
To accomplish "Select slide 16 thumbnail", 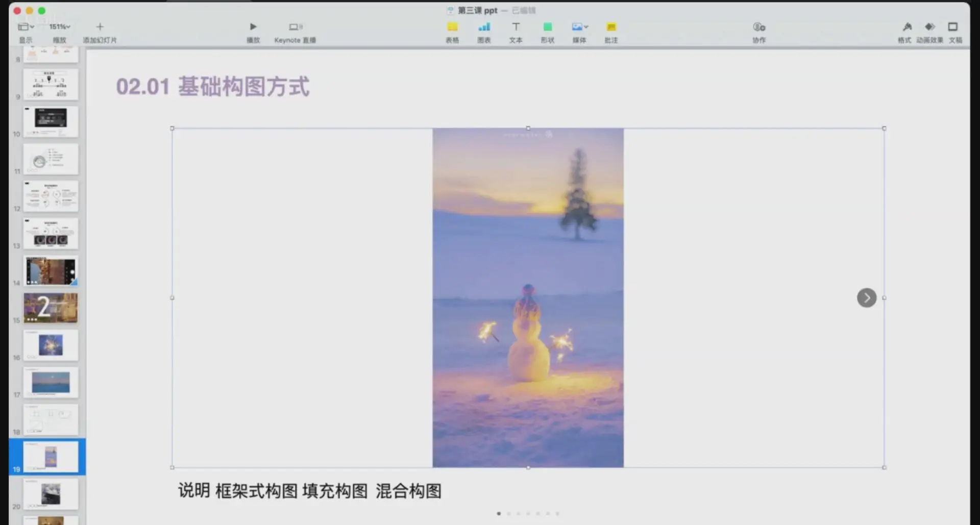I will click(51, 345).
